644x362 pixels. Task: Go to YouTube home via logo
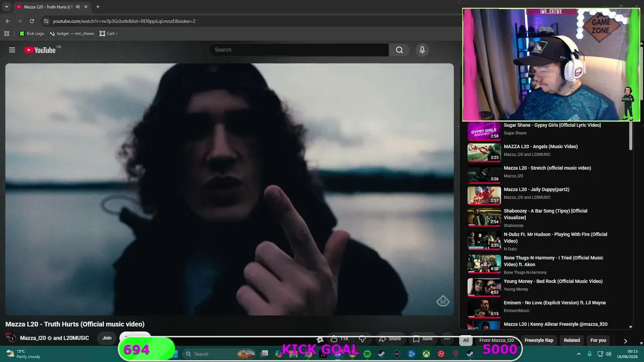tap(40, 50)
